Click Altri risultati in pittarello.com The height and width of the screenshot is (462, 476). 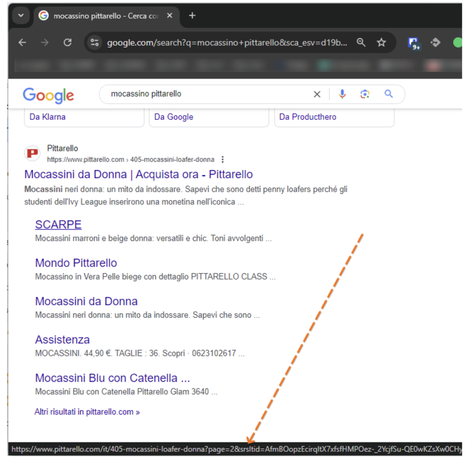coord(87,412)
